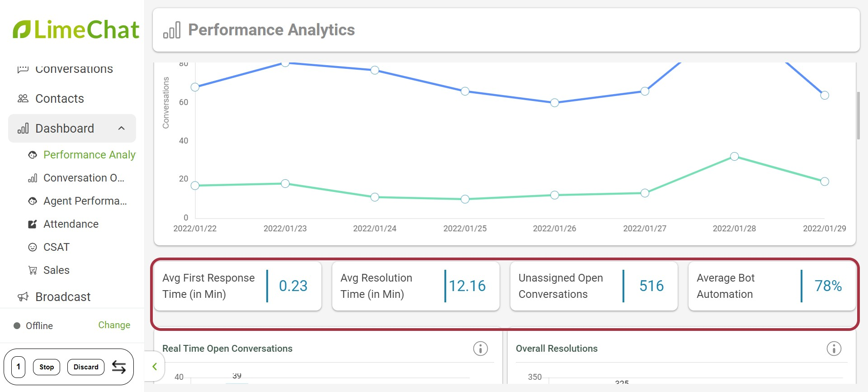Click the page vertical scrollbar thumb
Viewport: 868px width, 392px height.
(858, 116)
